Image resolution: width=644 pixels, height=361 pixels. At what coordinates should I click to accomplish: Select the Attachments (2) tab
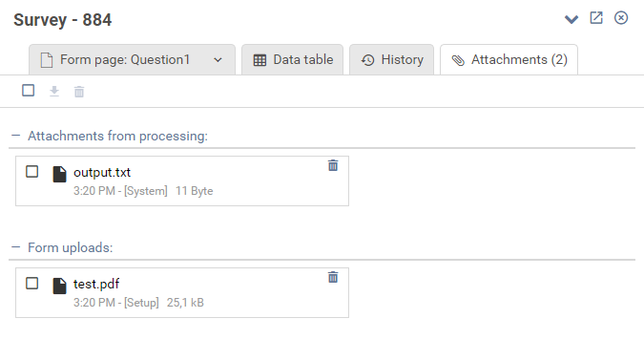(509, 60)
